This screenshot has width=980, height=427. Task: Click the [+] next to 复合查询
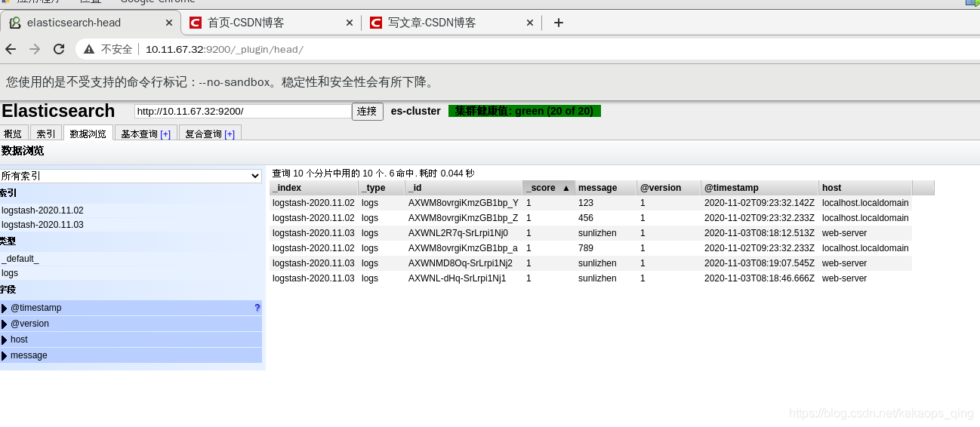[x=230, y=134]
